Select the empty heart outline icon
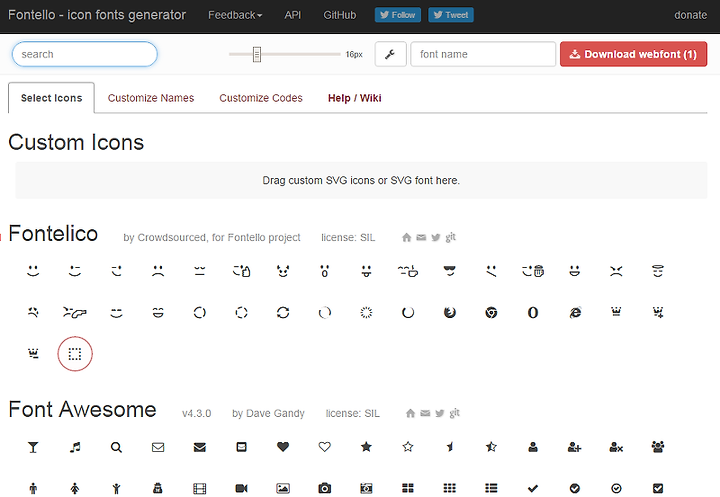This screenshot has height=497, width=720. coord(325,446)
